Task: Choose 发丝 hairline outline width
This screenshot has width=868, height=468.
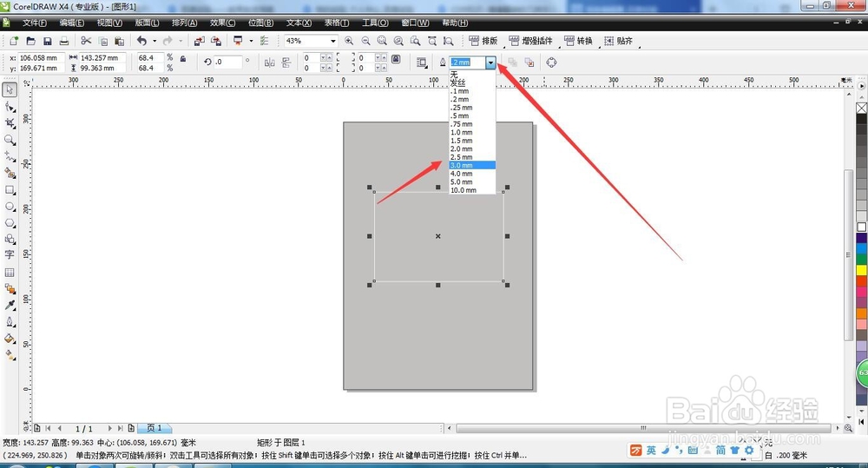Action: (472, 82)
